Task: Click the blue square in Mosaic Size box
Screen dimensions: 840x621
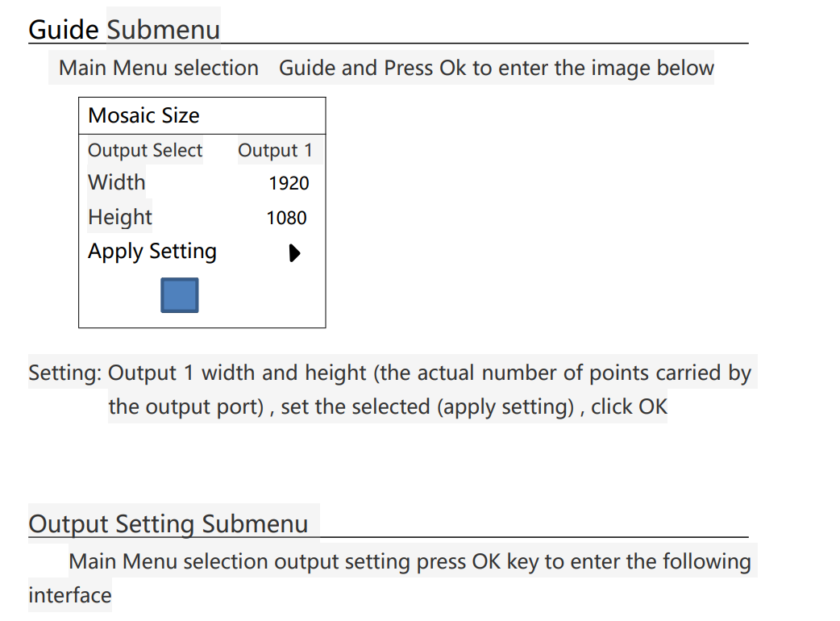Action: [180, 295]
